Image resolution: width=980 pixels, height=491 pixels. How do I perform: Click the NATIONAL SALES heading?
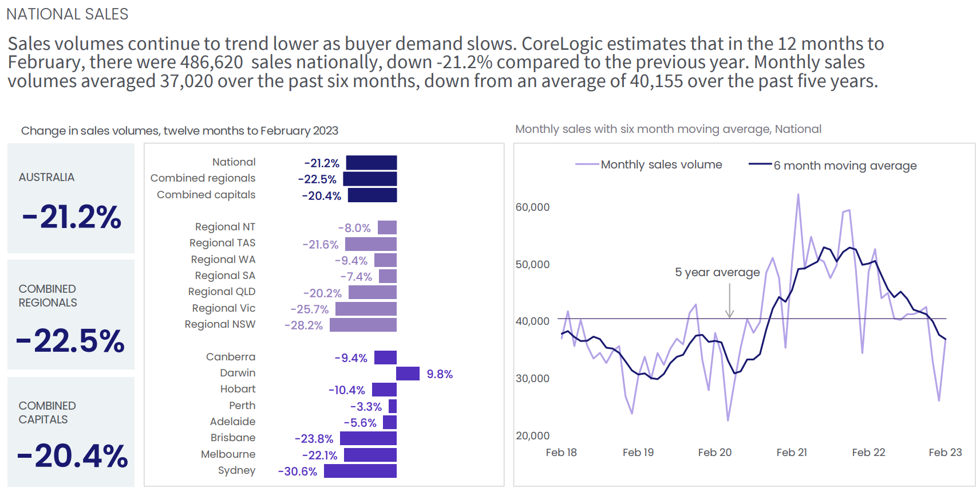click(68, 14)
